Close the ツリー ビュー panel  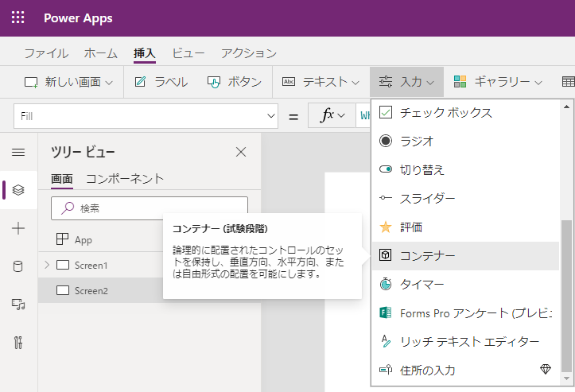coord(241,152)
